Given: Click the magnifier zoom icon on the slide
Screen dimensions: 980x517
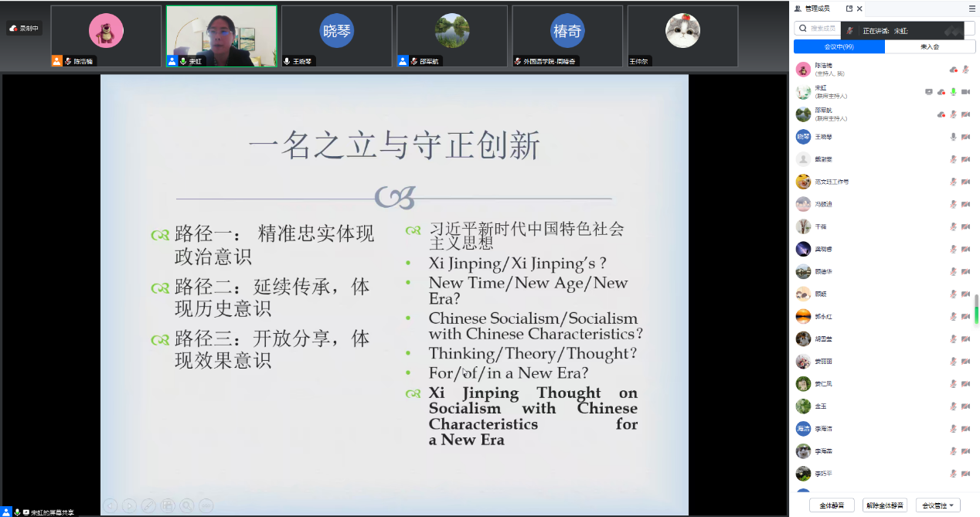Looking at the screenshot, I should (187, 506).
